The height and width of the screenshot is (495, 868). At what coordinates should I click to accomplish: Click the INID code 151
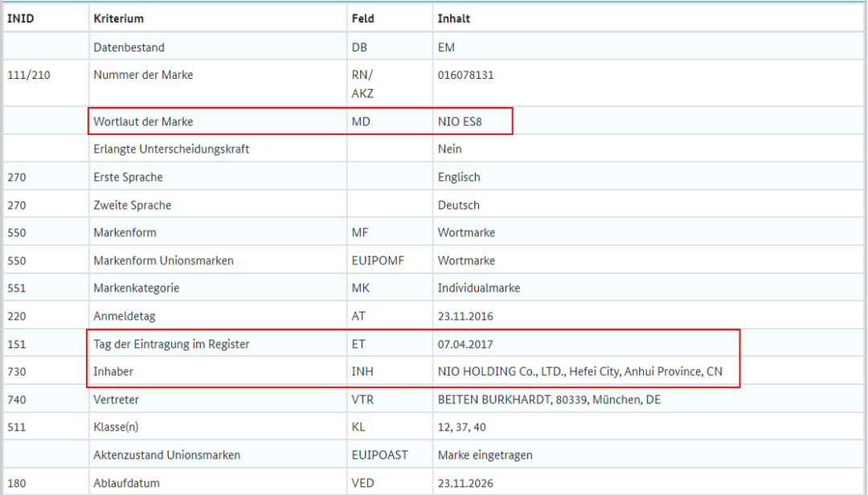tap(17, 344)
